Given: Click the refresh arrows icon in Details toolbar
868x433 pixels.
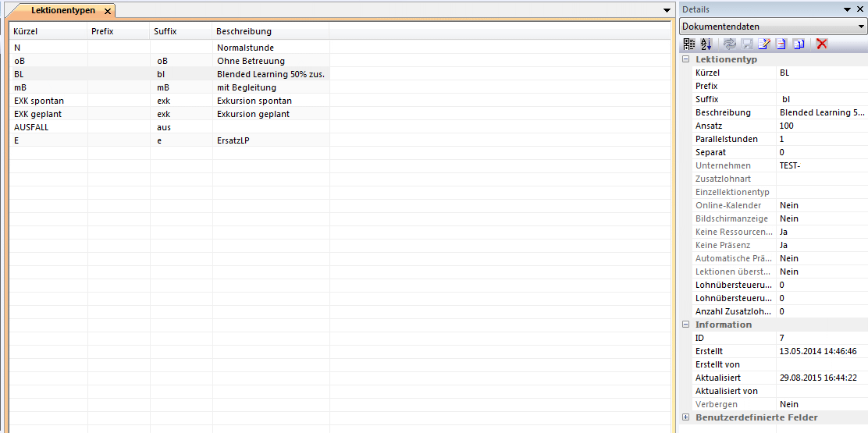Looking at the screenshot, I should pyautogui.click(x=730, y=44).
